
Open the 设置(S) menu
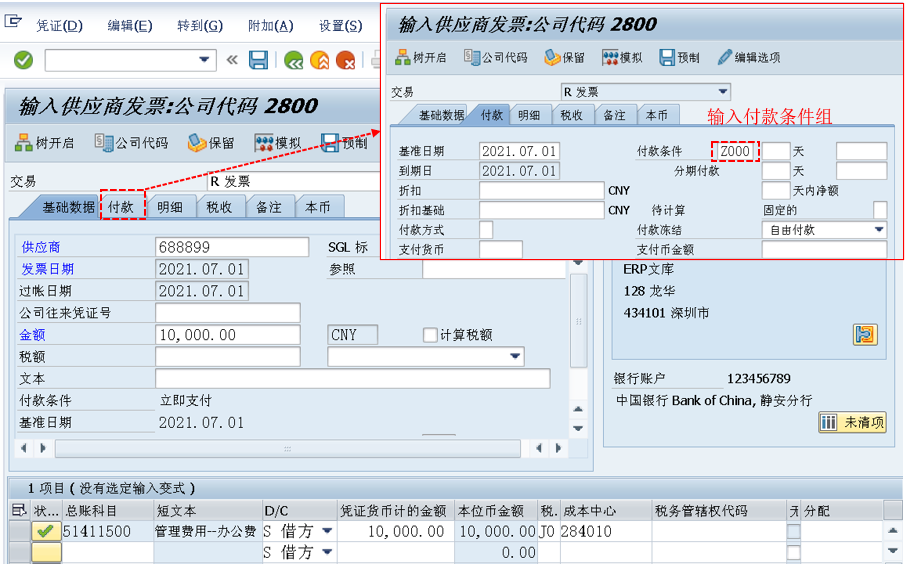click(x=340, y=26)
